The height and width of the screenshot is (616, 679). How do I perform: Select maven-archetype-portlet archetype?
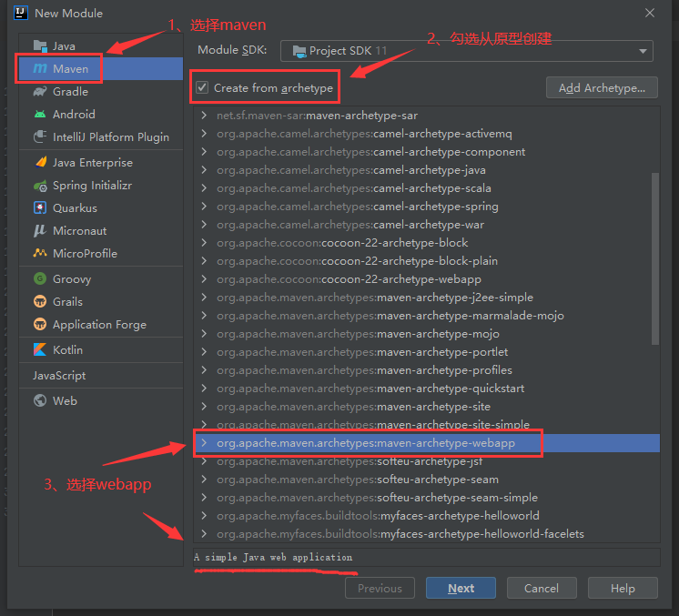[427, 351]
